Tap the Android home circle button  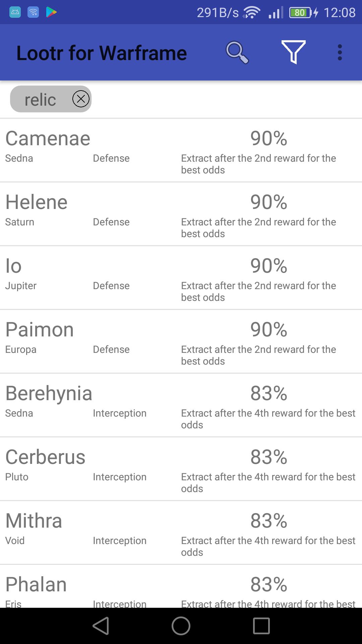coord(181,626)
